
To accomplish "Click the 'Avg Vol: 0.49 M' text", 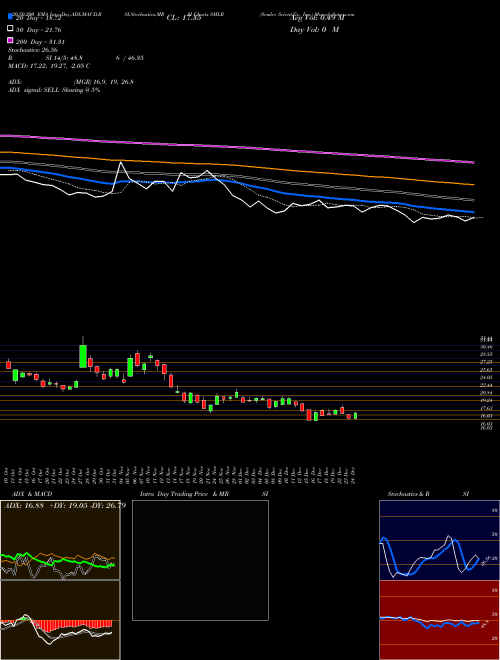I will [317, 18].
